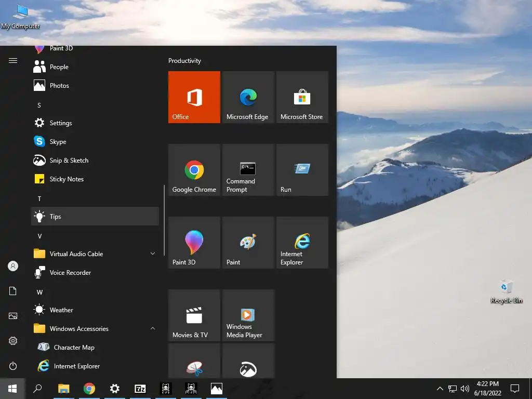The width and height of the screenshot is (532, 399).
Task: Launch the Paint 3D tile
Action: click(x=194, y=243)
